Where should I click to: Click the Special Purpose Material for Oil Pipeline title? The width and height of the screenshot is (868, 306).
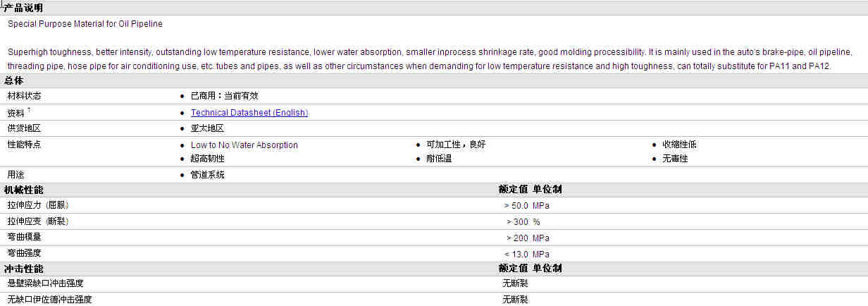pos(85,24)
